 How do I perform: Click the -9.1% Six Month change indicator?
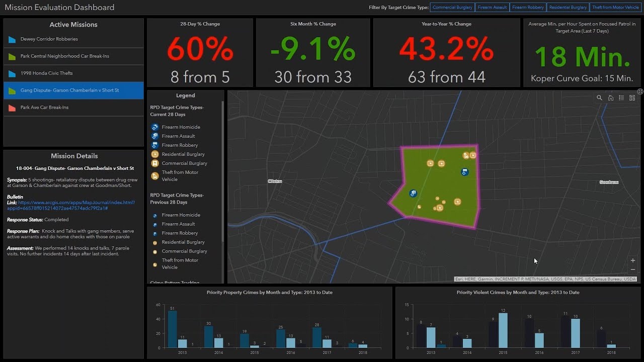313,49
